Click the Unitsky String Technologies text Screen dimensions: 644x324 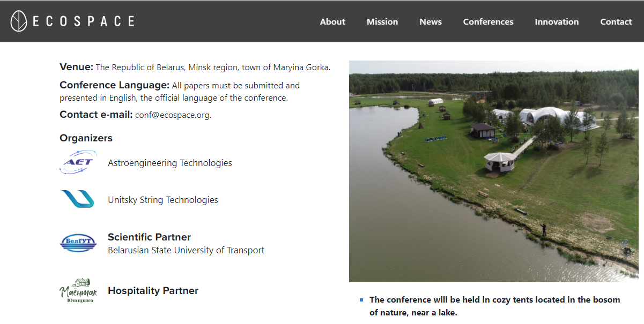point(163,200)
